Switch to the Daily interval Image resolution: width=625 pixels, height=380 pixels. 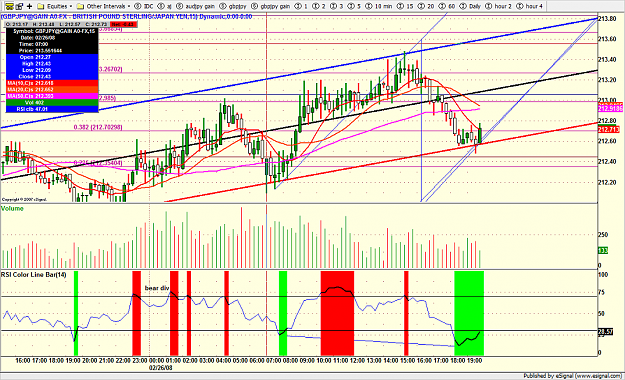[470, 6]
